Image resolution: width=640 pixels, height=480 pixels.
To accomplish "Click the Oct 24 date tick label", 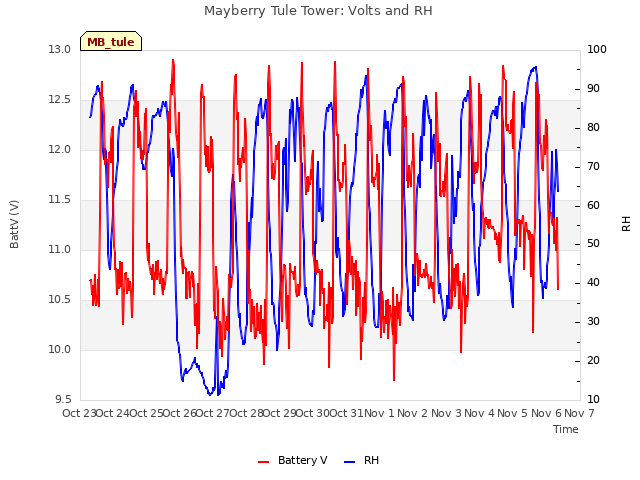I will coord(113,413).
